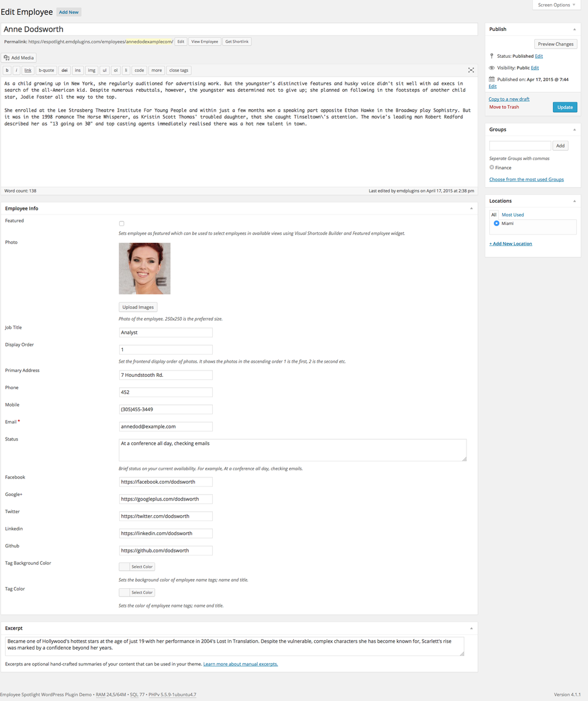Click the blue Update button
Screen dimensions: 588x701
(x=565, y=107)
